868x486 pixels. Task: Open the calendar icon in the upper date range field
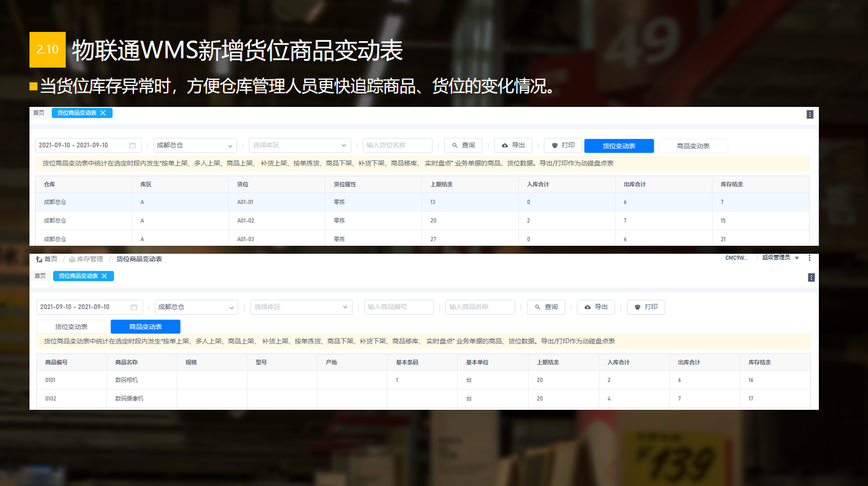pos(133,145)
